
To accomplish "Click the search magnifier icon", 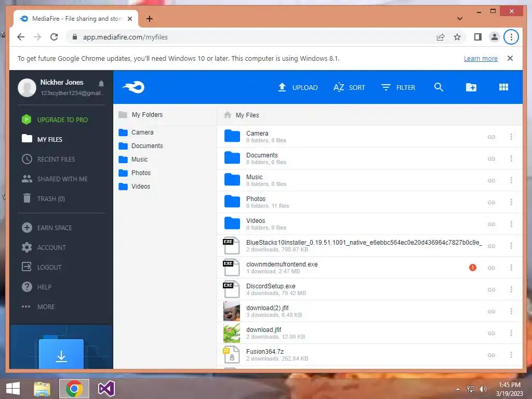I will 438,87.
